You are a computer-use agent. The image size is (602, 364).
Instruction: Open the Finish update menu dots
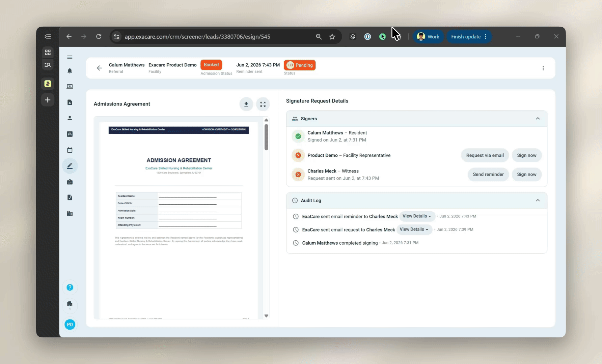tap(486, 36)
